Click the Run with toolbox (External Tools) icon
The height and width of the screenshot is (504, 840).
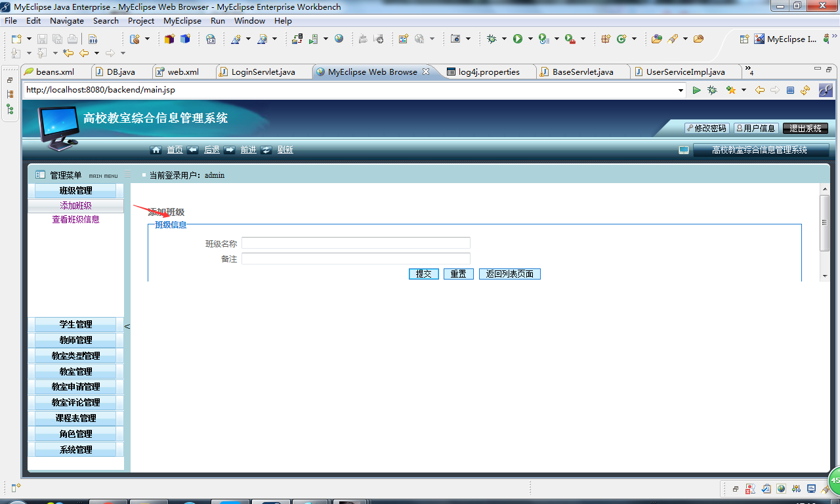tap(570, 39)
